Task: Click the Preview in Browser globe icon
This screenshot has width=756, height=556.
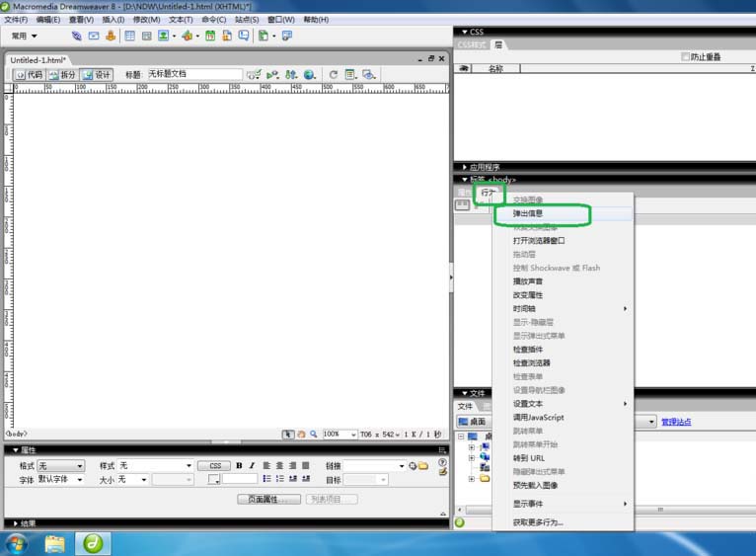Action: [309, 74]
